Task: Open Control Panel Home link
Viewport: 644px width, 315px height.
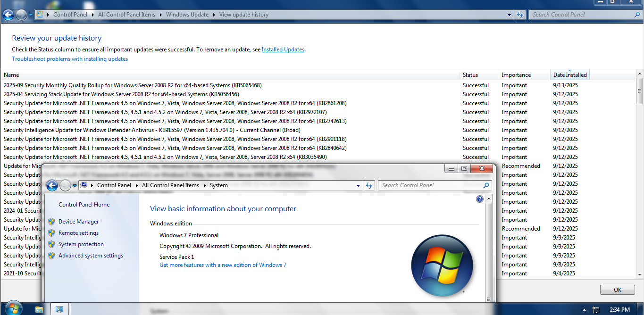Action: tap(84, 205)
